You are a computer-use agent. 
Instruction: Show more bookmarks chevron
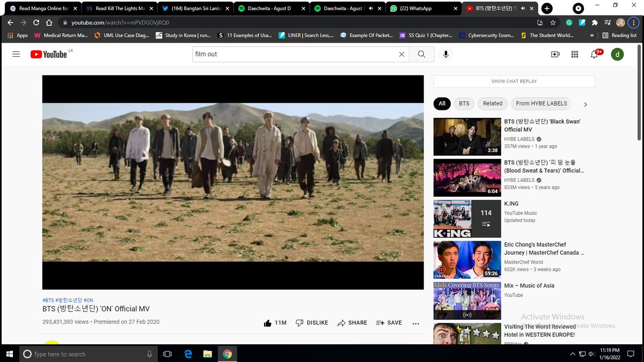591,35
